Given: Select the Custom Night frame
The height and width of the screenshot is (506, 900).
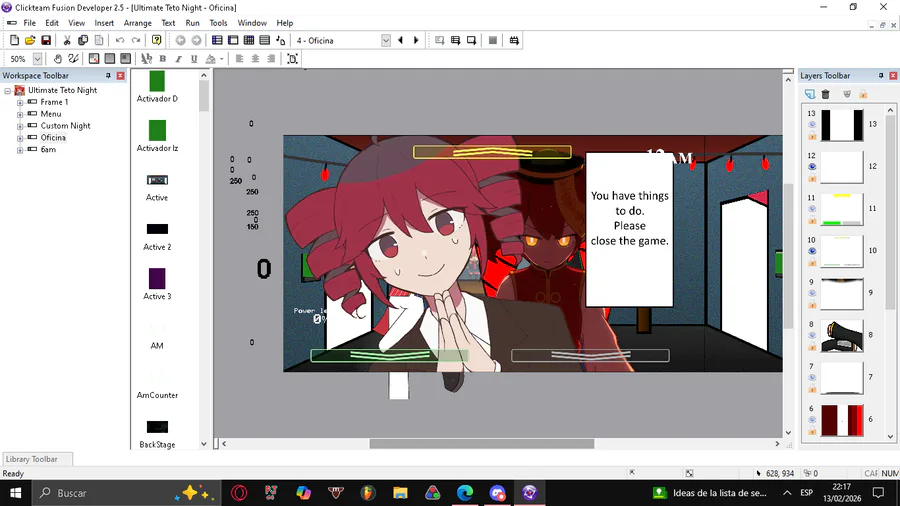Looking at the screenshot, I should (65, 126).
